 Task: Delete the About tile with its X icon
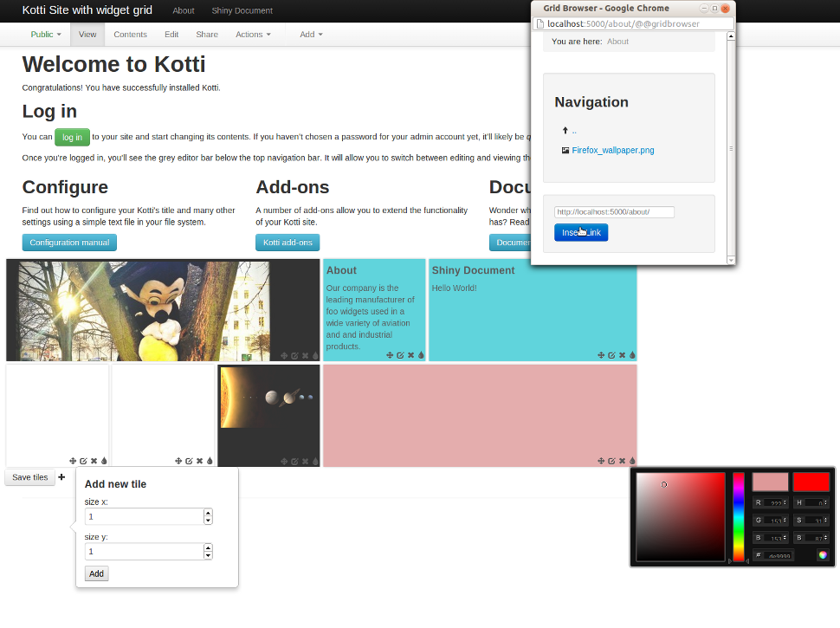click(x=410, y=355)
